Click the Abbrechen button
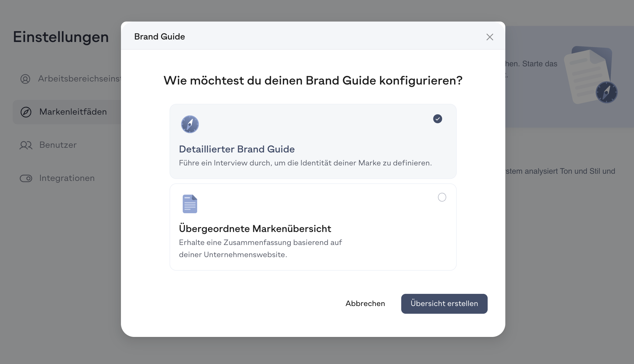This screenshot has height=364, width=634. (x=365, y=304)
